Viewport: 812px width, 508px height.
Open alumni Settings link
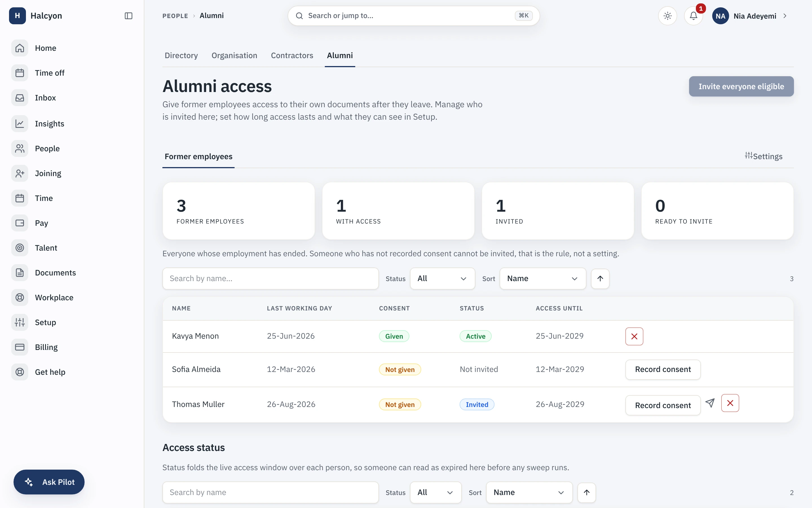click(x=763, y=156)
